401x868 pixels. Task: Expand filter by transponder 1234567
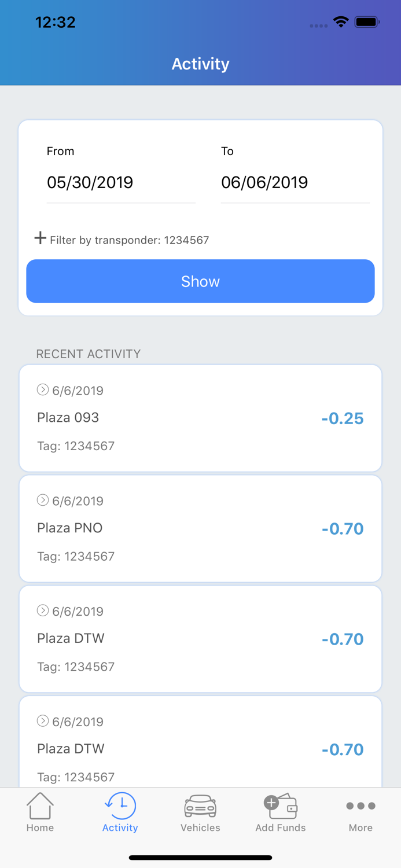(x=129, y=240)
